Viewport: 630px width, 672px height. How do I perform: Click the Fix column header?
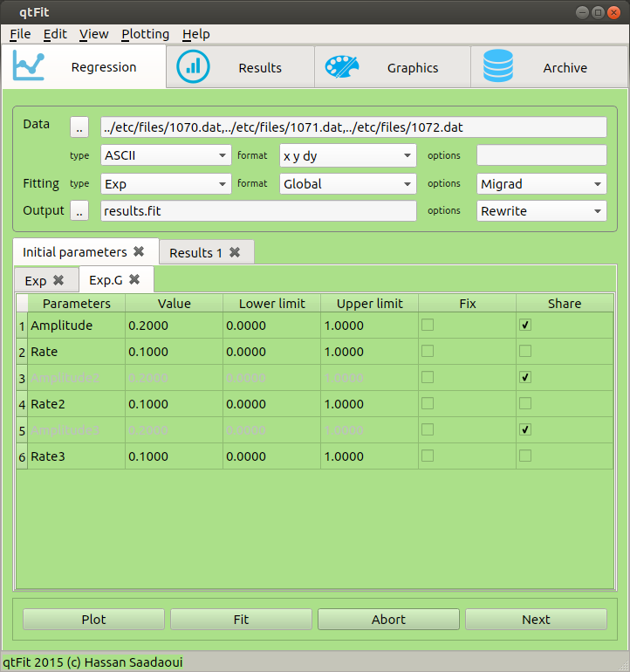[x=467, y=304]
